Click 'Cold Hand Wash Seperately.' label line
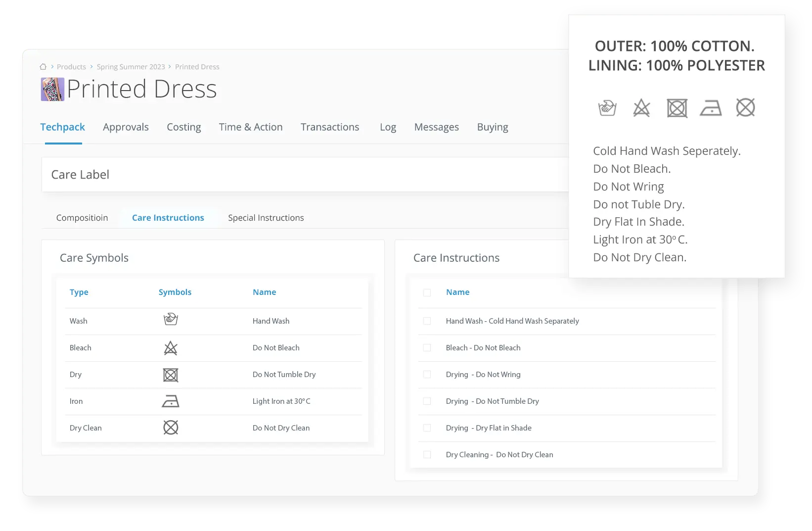812x531 pixels. click(x=667, y=151)
